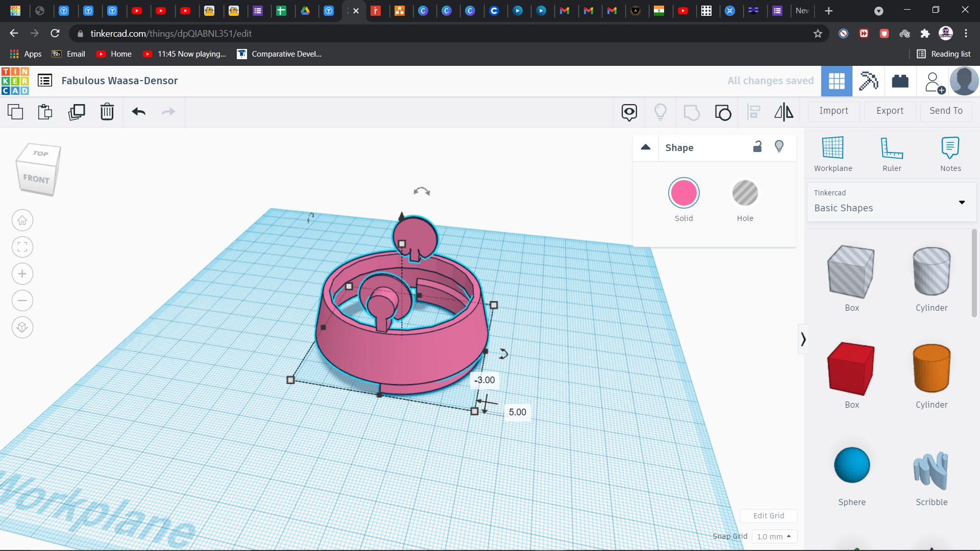Image resolution: width=980 pixels, height=551 pixels.
Task: Collapse the Shape inspector panel
Action: click(646, 147)
